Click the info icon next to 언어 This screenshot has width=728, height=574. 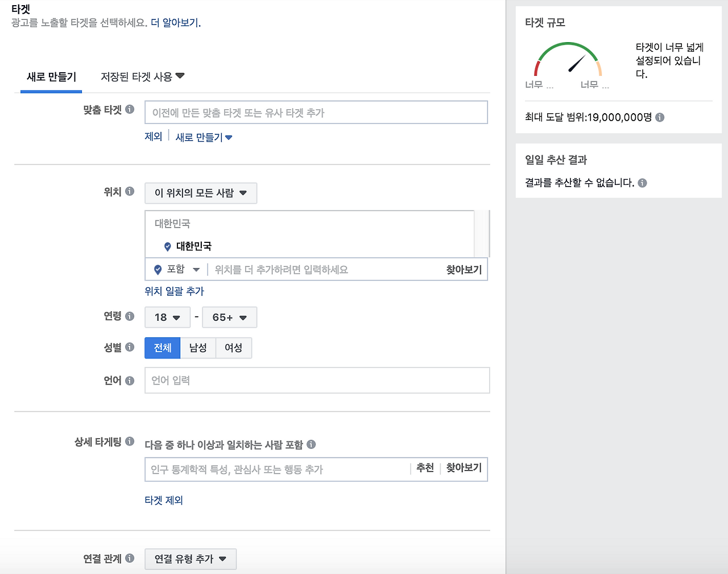[x=131, y=380]
